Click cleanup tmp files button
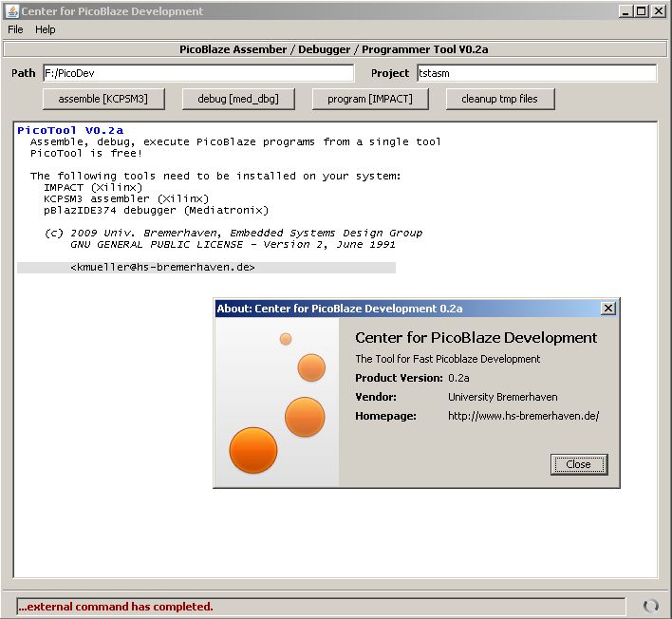 pos(499,99)
